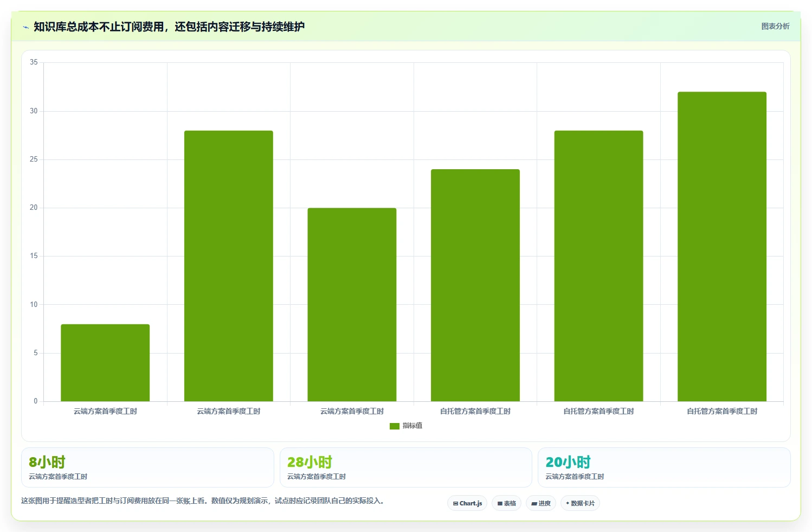The width and height of the screenshot is (812, 532).
Task: Click the 自托管方案 bar reaching value 28
Action: pos(598,266)
